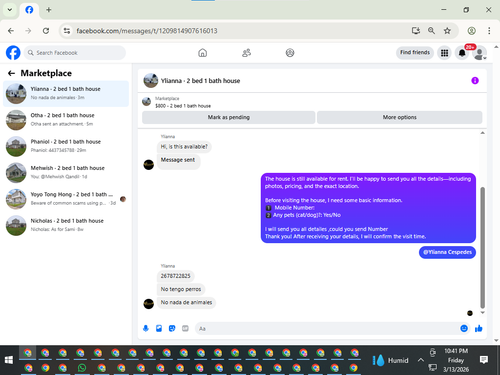Screen dimensions: 500x375
Task: Click the choose GIF icon
Action: 185,329
